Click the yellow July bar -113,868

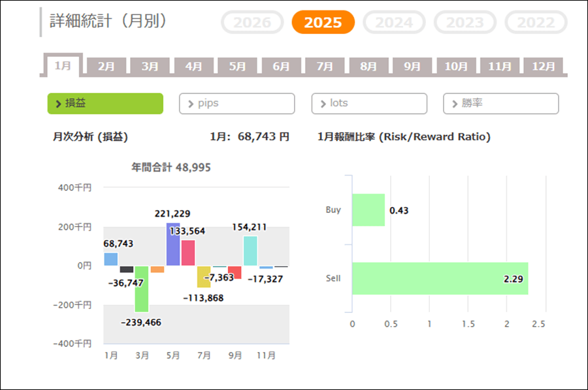[204, 276]
